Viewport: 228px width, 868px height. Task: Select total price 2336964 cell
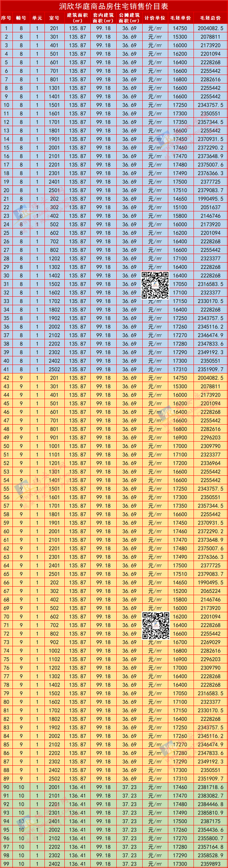pos(210,463)
